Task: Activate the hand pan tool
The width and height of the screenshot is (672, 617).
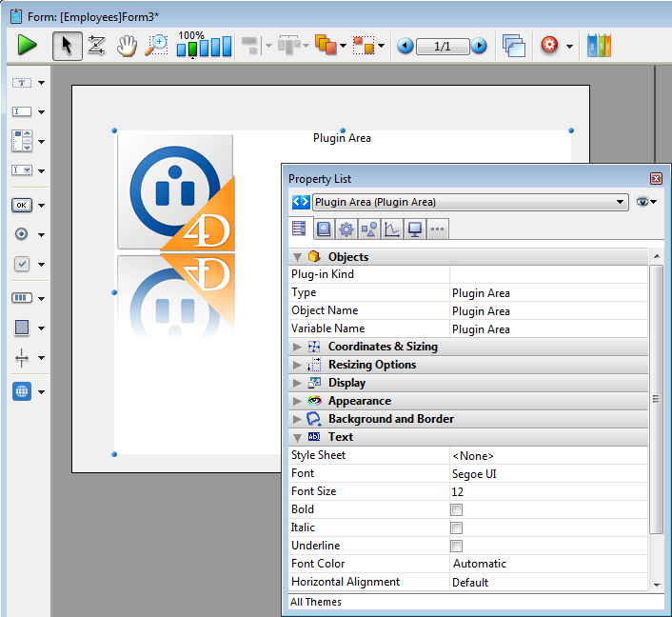Action: (127, 45)
